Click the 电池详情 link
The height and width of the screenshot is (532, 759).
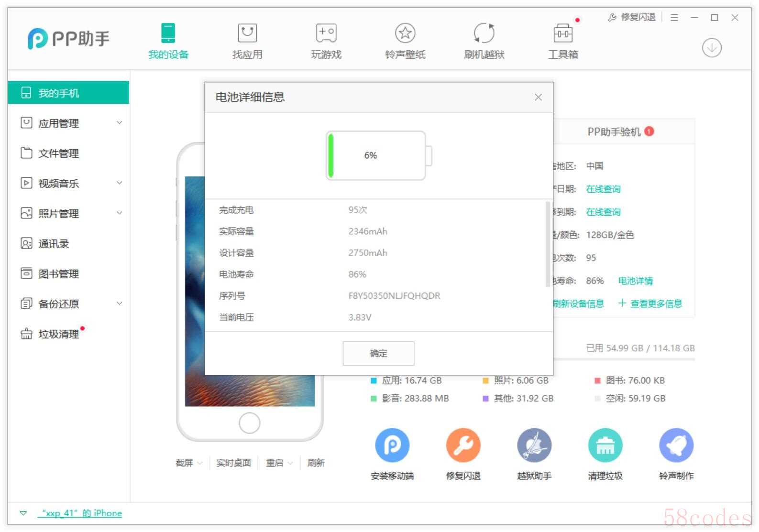635,281
